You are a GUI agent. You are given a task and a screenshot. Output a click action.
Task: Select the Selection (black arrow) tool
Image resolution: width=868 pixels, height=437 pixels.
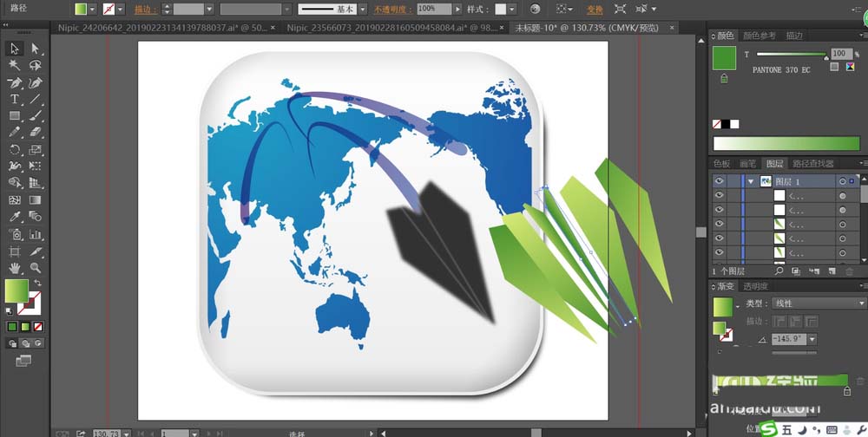15,49
